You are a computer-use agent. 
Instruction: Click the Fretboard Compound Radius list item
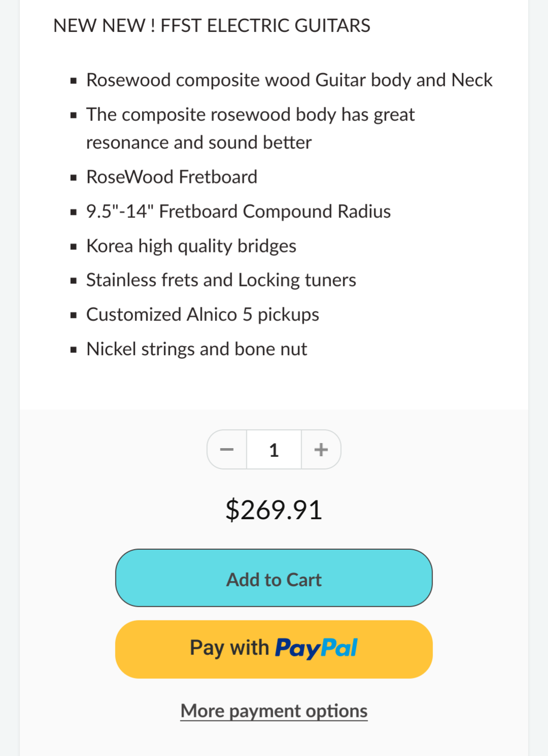click(x=238, y=211)
